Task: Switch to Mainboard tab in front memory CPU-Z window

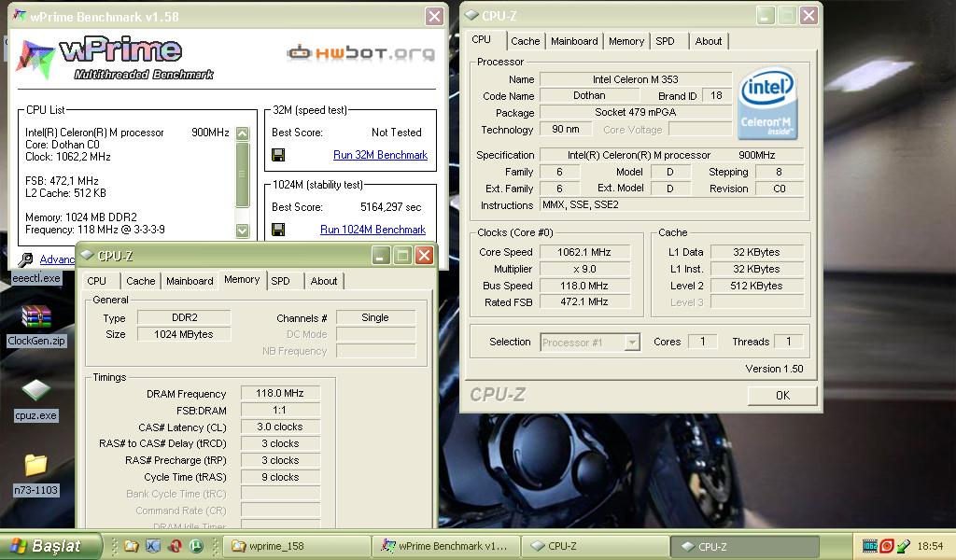Action: tap(190, 281)
